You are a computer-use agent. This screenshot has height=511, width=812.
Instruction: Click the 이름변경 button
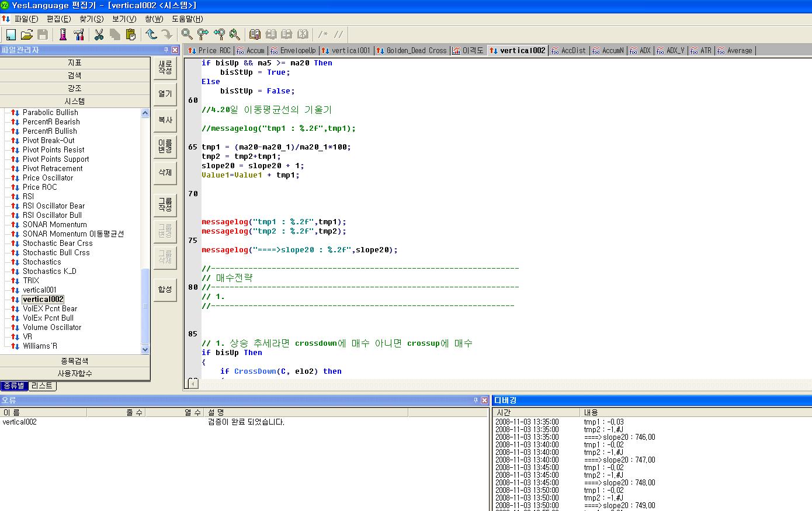[x=165, y=146]
